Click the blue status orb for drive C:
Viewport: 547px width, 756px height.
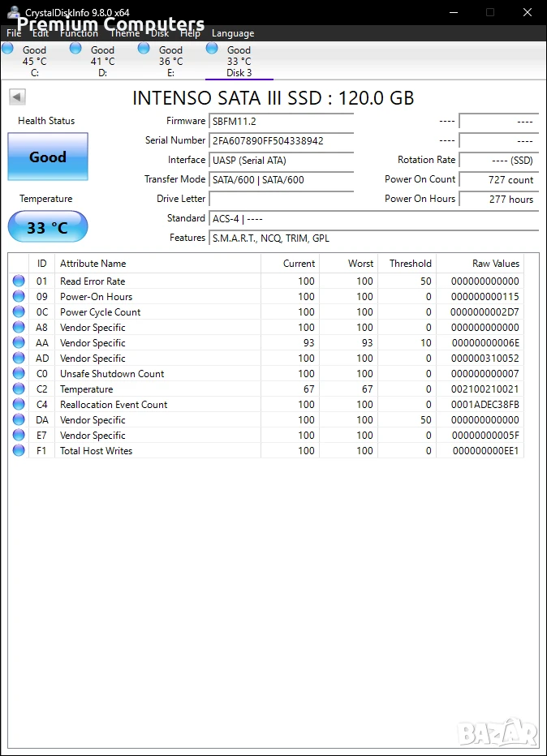pyautogui.click(x=8, y=48)
